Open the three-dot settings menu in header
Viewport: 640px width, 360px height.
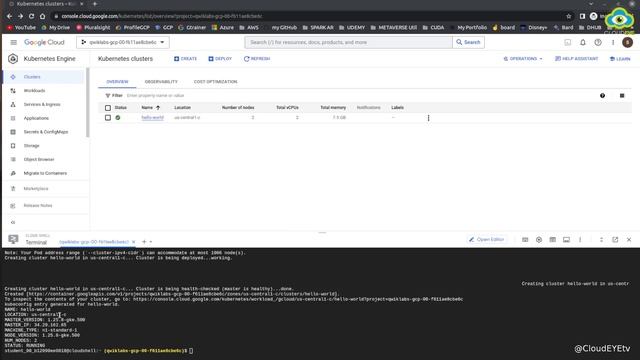point(613,42)
